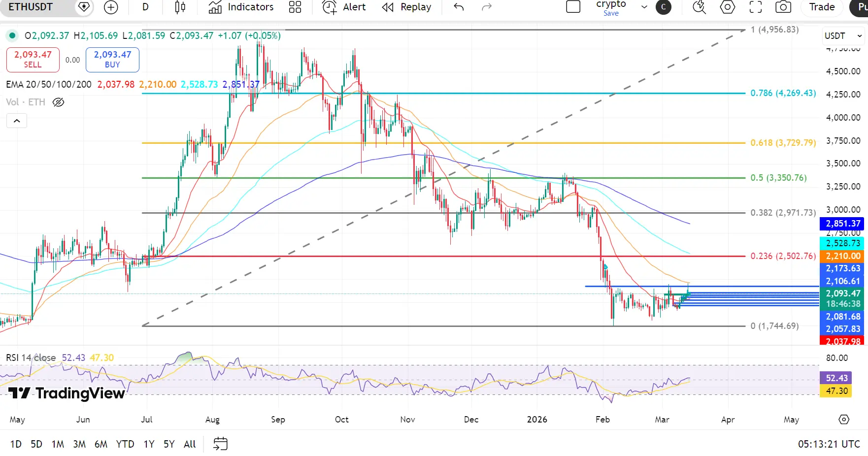This screenshot has width=868, height=456.
Task: Open the indicator templates grid icon
Action: 295,7
